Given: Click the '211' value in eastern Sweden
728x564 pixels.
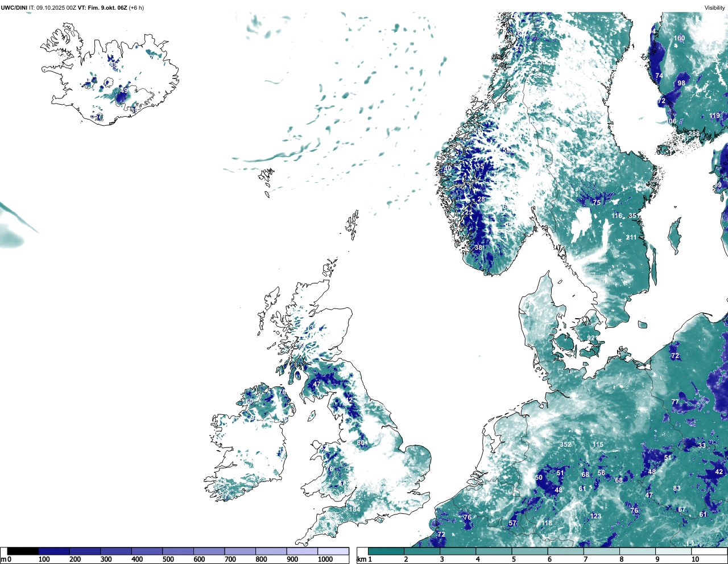Looking at the screenshot, I should [x=631, y=237].
